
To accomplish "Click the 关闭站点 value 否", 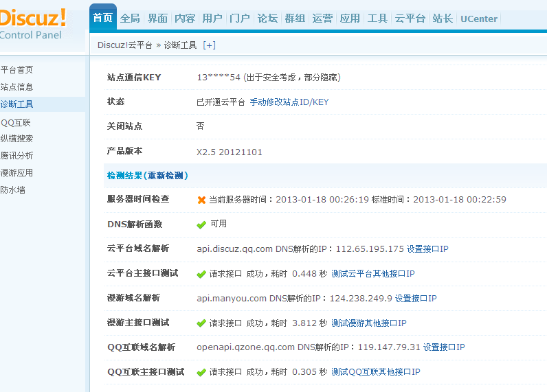I will point(200,126).
